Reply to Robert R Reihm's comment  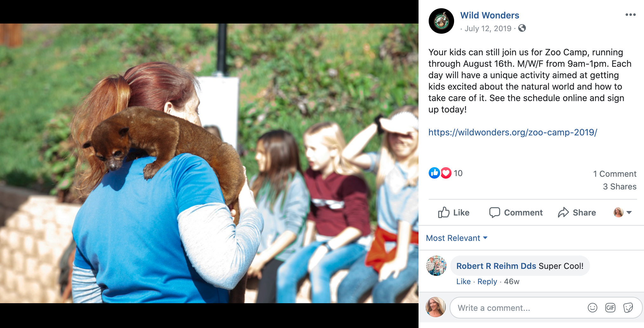(487, 282)
